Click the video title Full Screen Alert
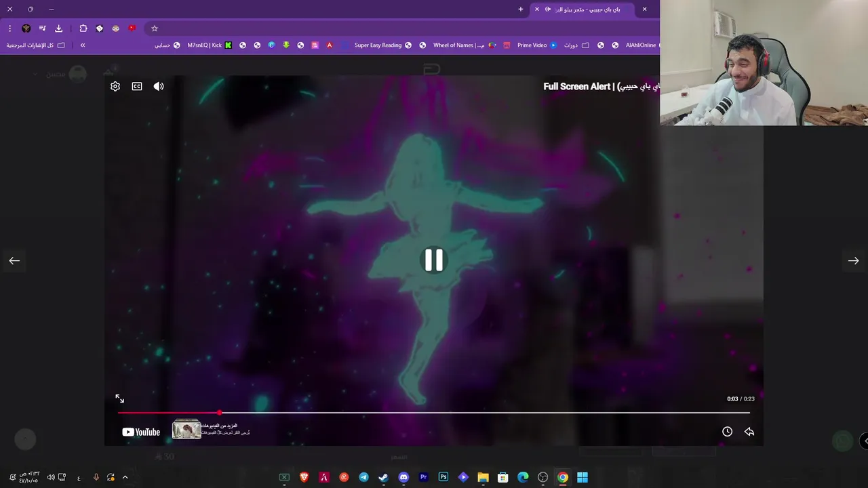Viewport: 868px width, 488px height. click(601, 86)
